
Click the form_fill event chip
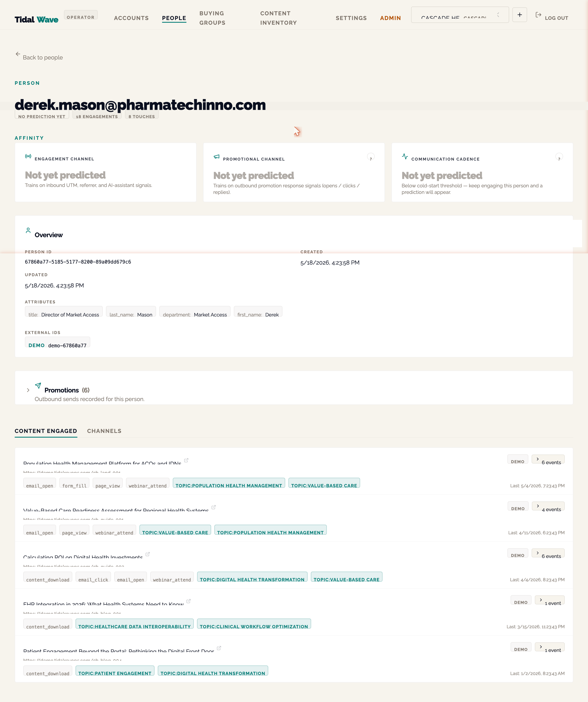pos(74,483)
